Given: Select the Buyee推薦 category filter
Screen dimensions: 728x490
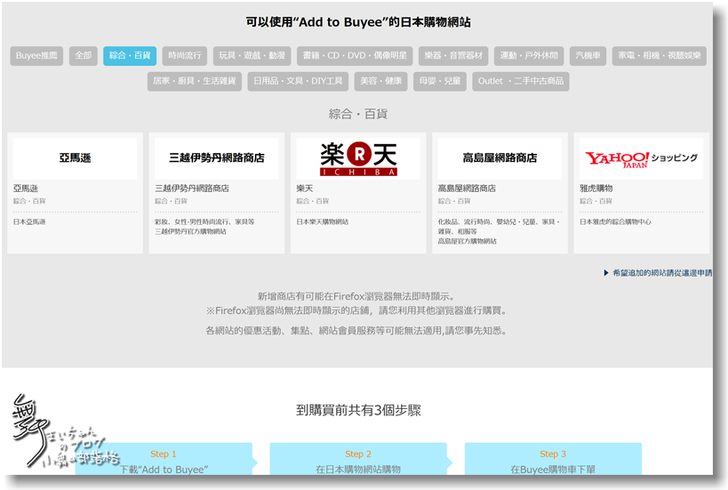Looking at the screenshot, I should tap(37, 56).
